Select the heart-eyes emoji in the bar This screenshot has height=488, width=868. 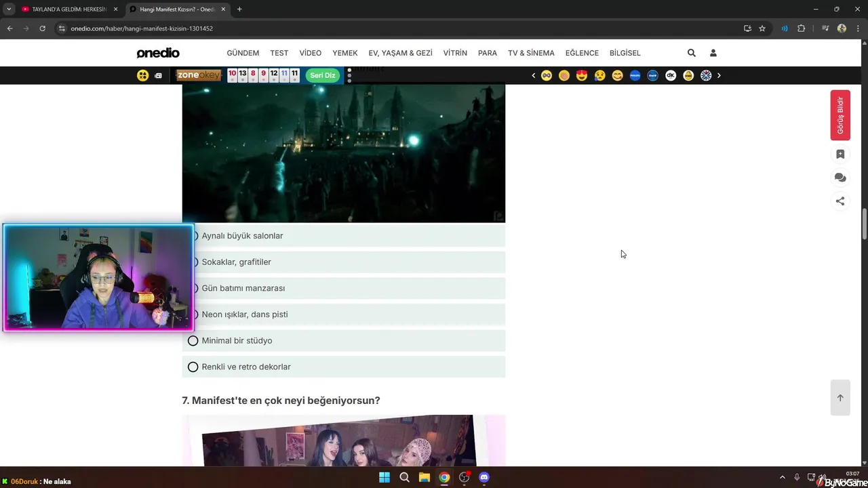coord(582,75)
